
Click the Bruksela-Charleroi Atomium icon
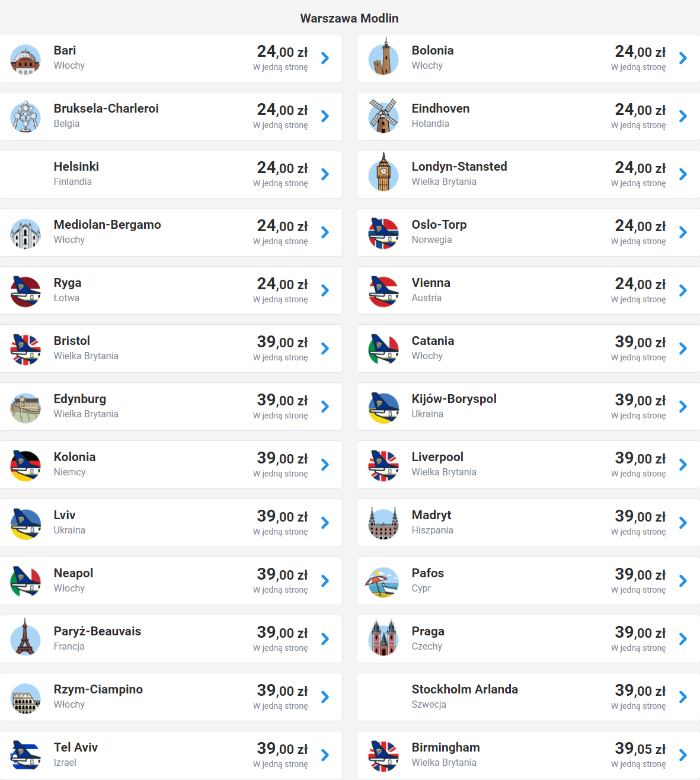click(x=25, y=116)
